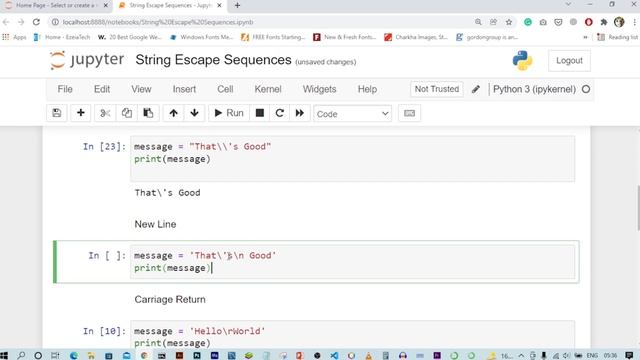This screenshot has width=640, height=360.
Task: Open the Opera-style red O extension
Action: pyautogui.click(x=589, y=22)
